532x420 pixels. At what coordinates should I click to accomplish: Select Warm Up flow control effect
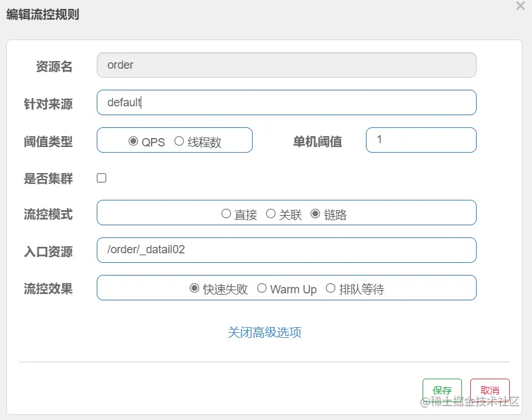coord(262,288)
